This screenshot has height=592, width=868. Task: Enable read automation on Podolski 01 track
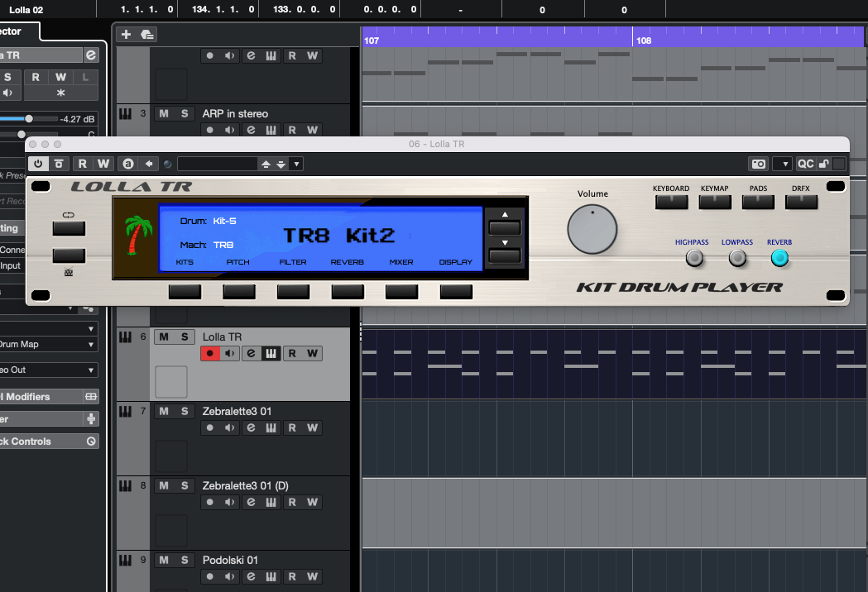click(292, 576)
